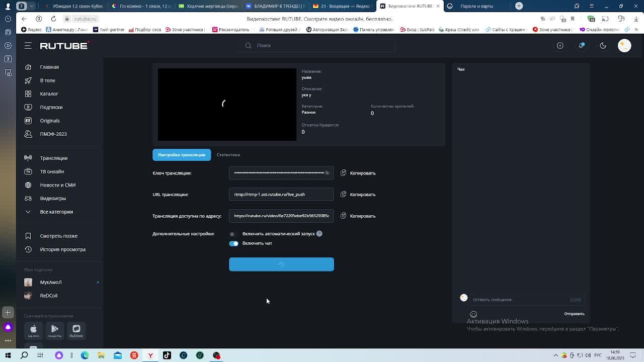Viewport: 644px width, 362px height.
Task: Open the notifications bell icon
Action: 582,45
